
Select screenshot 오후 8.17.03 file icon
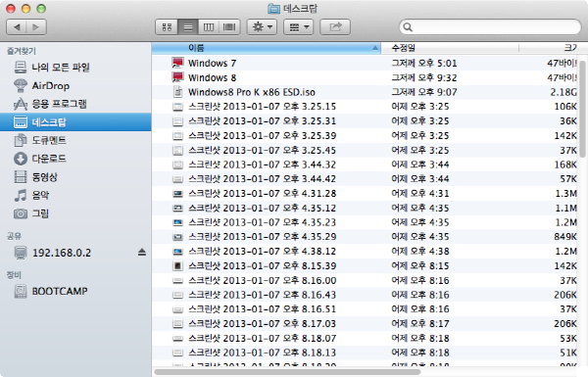point(177,324)
